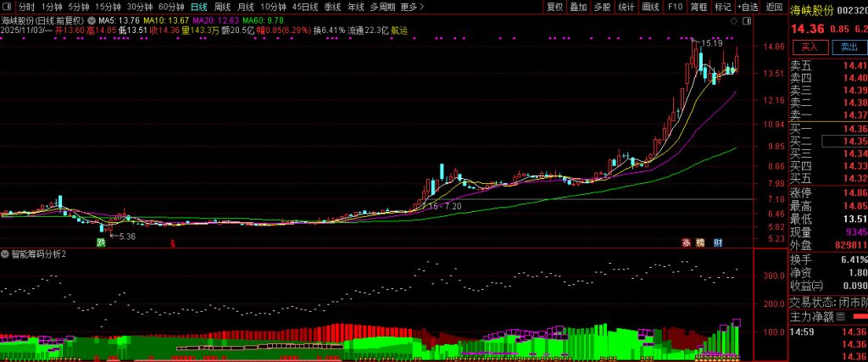Click the 5.36 low price marker
The width and height of the screenshot is (868, 362).
(127, 237)
